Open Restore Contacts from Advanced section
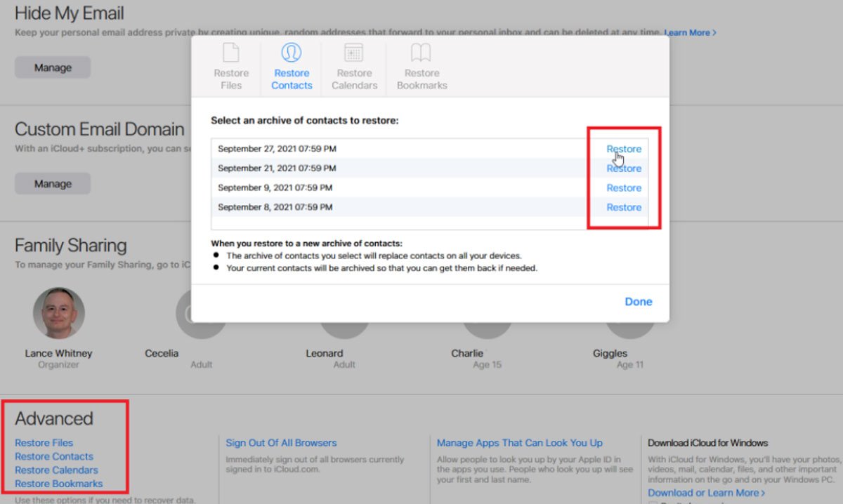 pos(53,456)
